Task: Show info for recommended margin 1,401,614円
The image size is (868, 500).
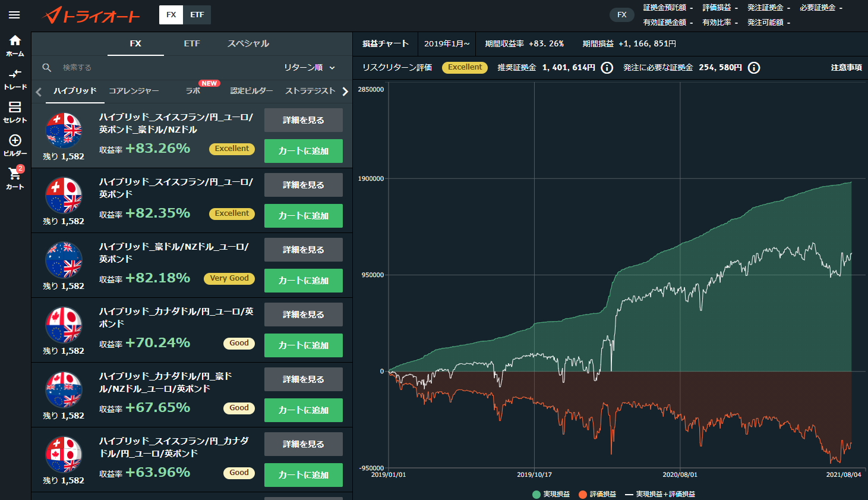Action: coord(607,68)
